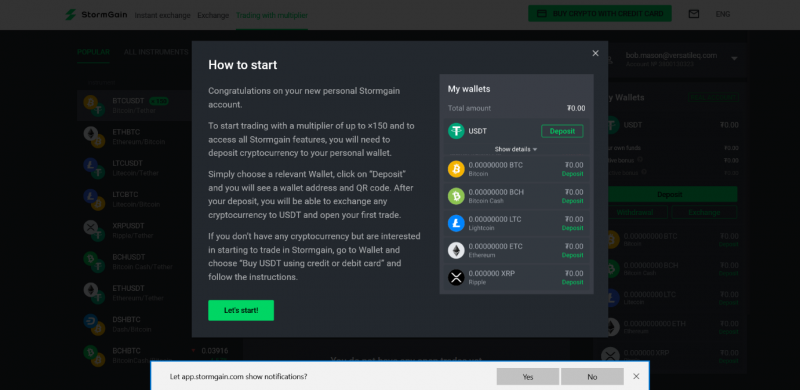
Task: Click the Exchange button in background wallet panel
Action: tap(704, 212)
